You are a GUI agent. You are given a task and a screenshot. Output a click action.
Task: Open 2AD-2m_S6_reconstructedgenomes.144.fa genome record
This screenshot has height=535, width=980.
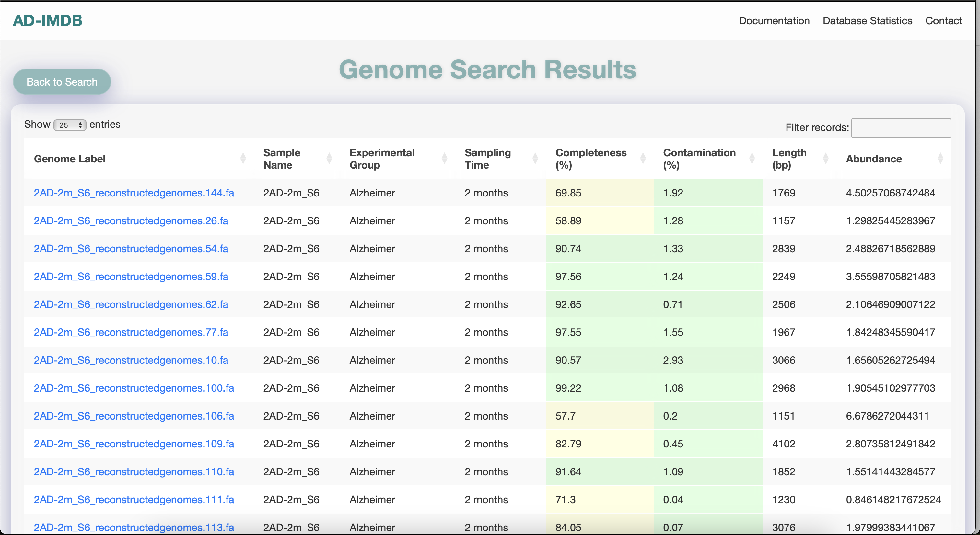tap(134, 193)
